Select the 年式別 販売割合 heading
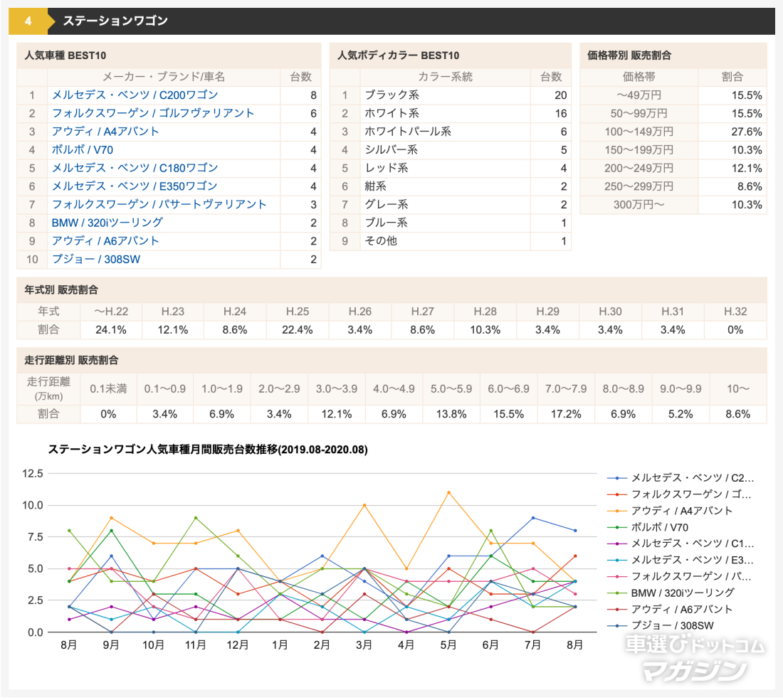This screenshot has height=700, width=783. (x=61, y=290)
